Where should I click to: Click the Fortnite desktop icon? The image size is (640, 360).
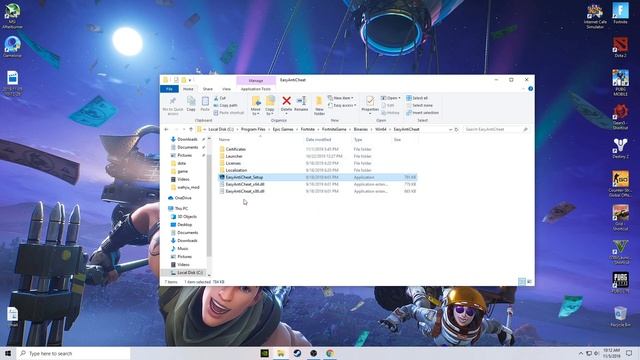pyautogui.click(x=620, y=13)
